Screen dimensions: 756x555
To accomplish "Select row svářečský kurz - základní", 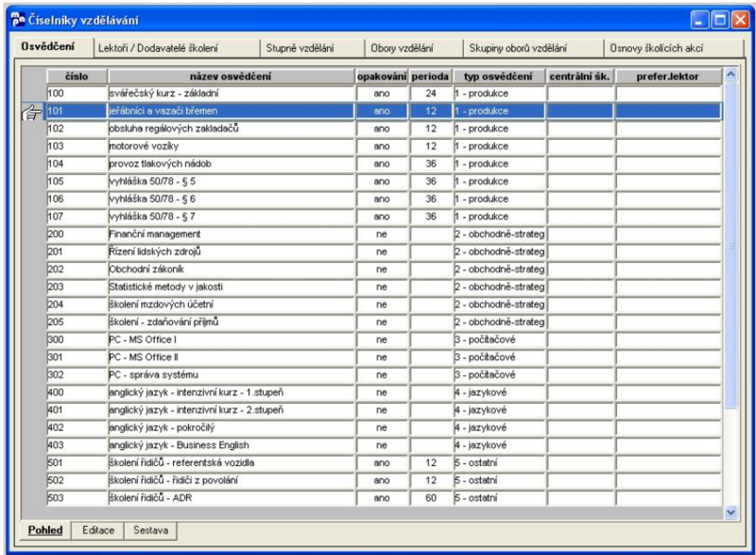I will 384,94.
